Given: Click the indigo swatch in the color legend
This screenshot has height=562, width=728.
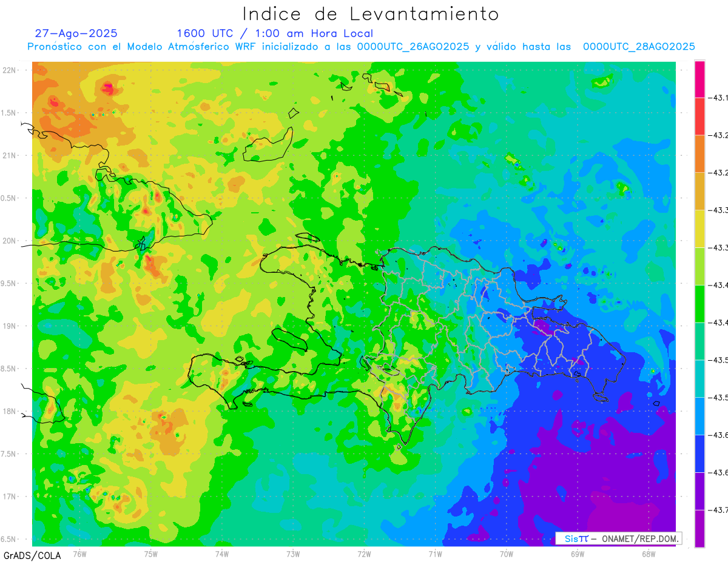Looking at the screenshot, I should point(699,491).
